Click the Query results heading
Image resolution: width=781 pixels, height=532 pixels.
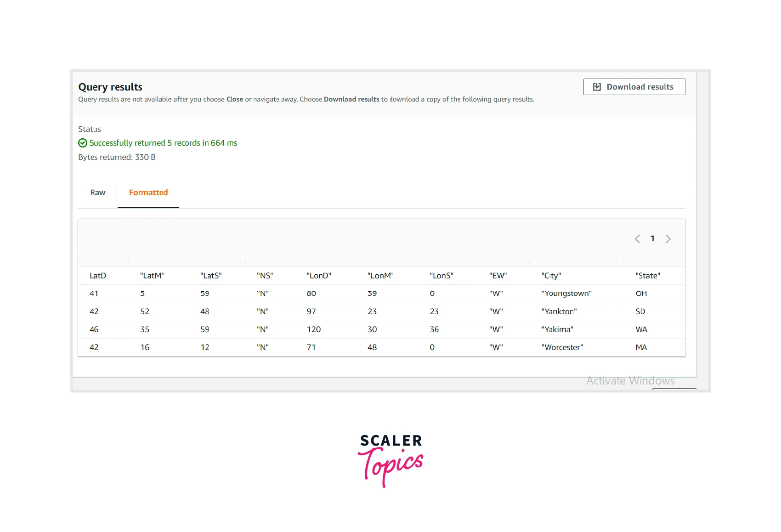click(110, 87)
